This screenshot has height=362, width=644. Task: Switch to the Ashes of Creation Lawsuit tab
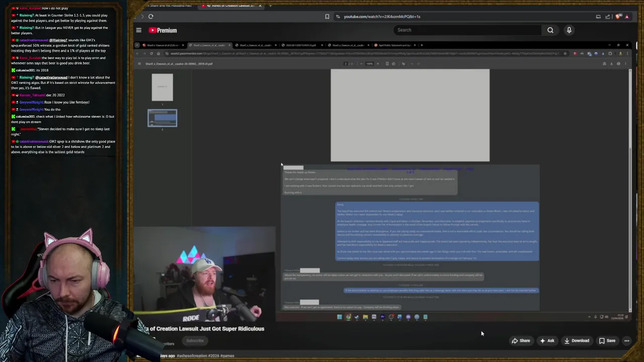click(x=231, y=6)
